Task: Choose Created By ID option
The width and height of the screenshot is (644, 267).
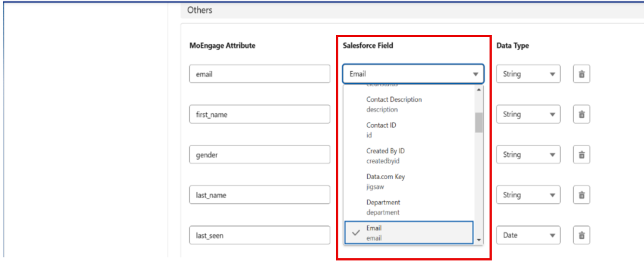Action: tap(409, 156)
